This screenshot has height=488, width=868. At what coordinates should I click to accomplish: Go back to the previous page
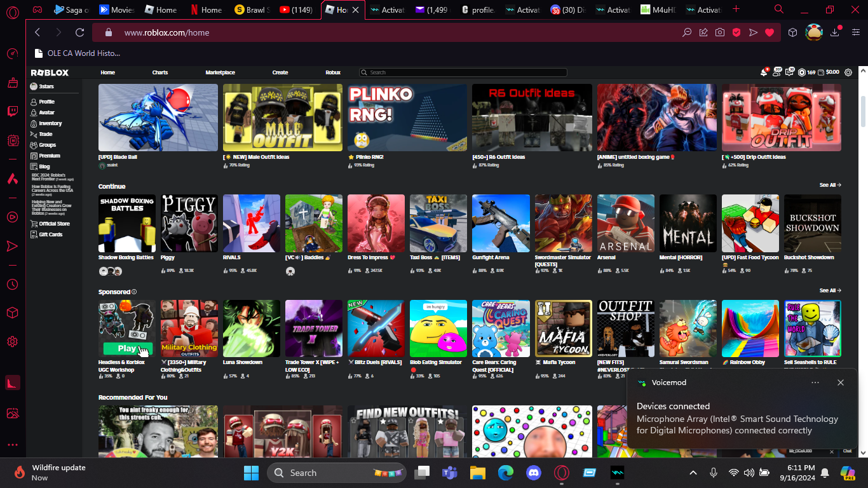pos(37,32)
